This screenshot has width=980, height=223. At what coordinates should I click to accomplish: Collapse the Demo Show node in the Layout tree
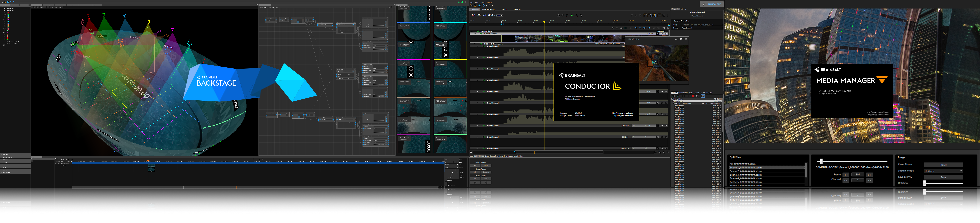[672, 99]
